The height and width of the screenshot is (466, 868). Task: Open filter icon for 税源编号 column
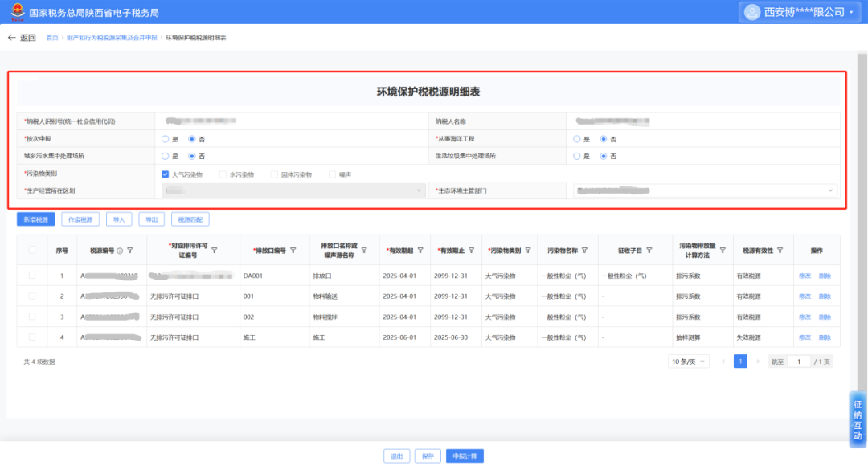click(130, 251)
